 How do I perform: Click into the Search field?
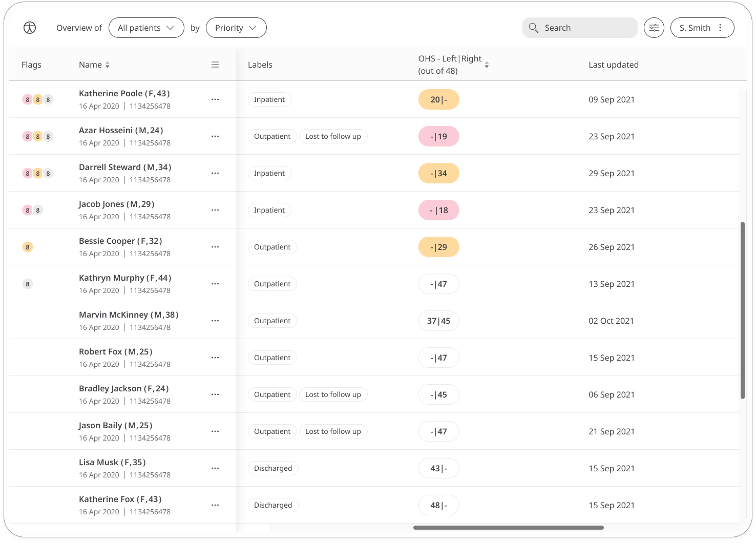[580, 28]
